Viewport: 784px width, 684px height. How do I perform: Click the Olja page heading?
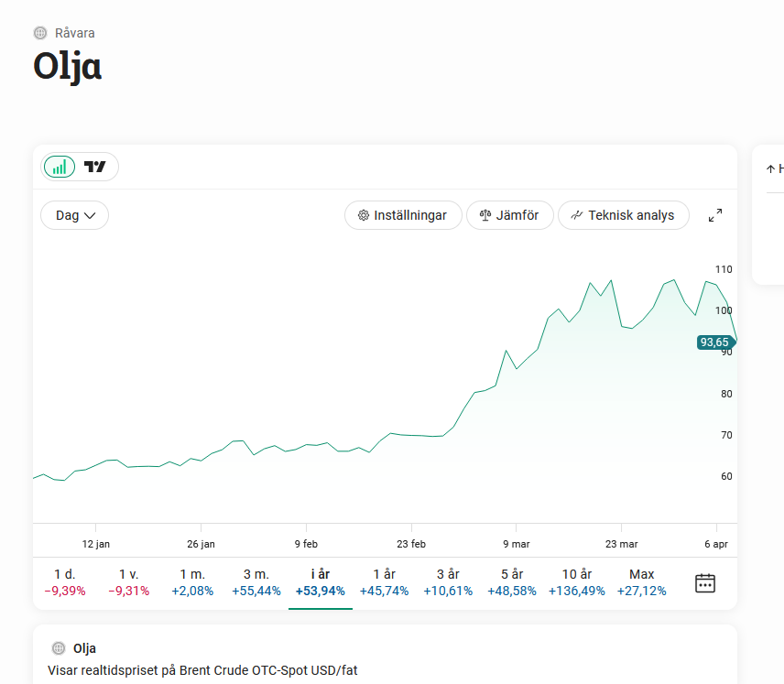point(68,67)
